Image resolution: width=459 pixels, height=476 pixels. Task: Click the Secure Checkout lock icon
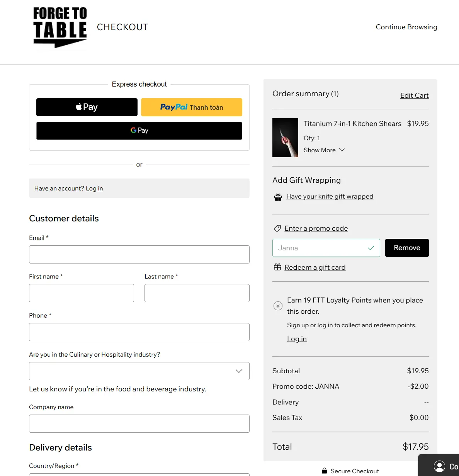point(325,471)
